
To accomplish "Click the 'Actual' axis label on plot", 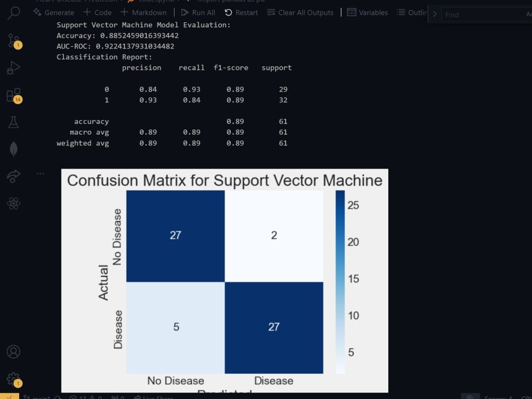I will [x=104, y=282].
